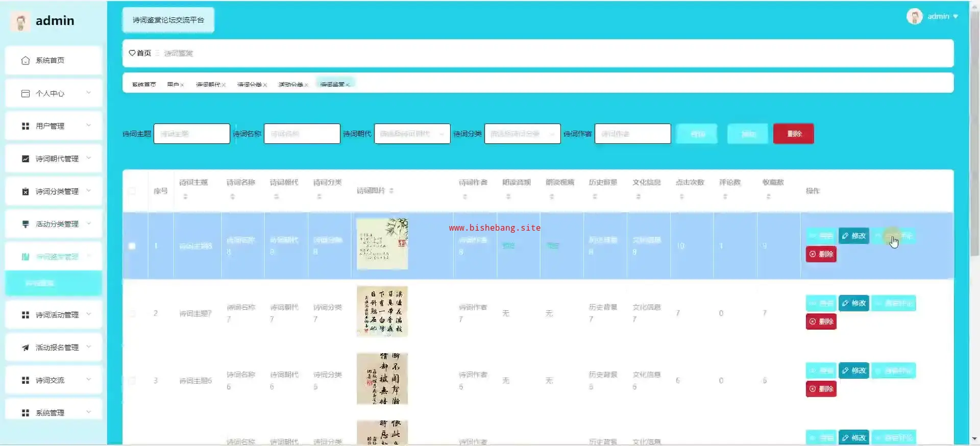Open the 诗词朝代 filter dropdown

tap(412, 134)
